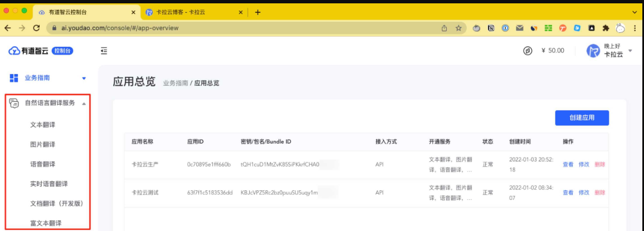Reload the current page
The width and height of the screenshot is (644, 231).
tap(37, 29)
